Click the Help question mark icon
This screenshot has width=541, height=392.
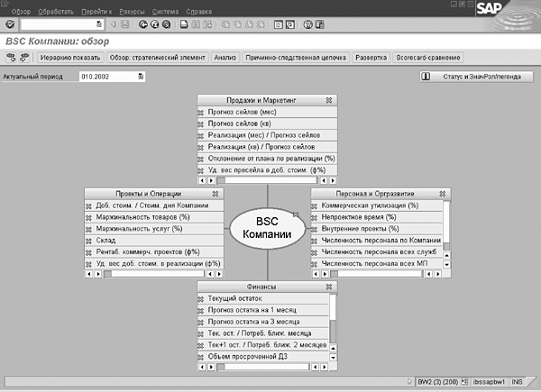coord(308,24)
